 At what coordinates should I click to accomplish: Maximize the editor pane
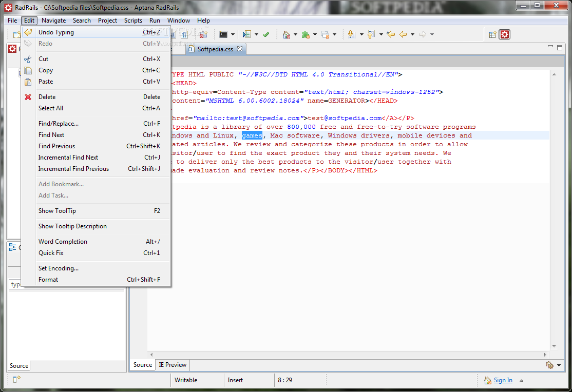point(560,47)
